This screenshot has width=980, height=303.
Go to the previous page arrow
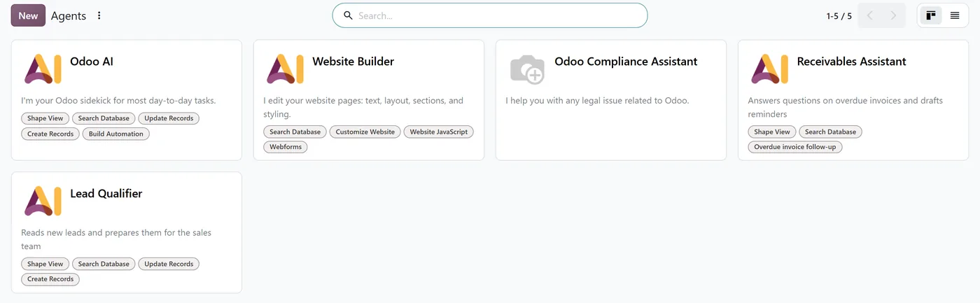point(870,15)
